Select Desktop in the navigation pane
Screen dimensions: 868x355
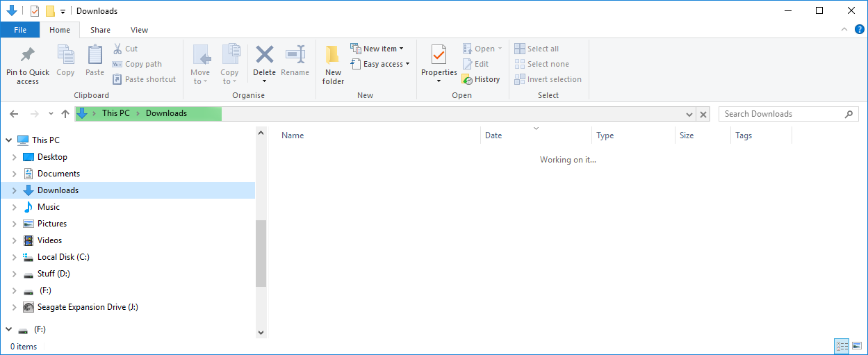pyautogui.click(x=52, y=157)
